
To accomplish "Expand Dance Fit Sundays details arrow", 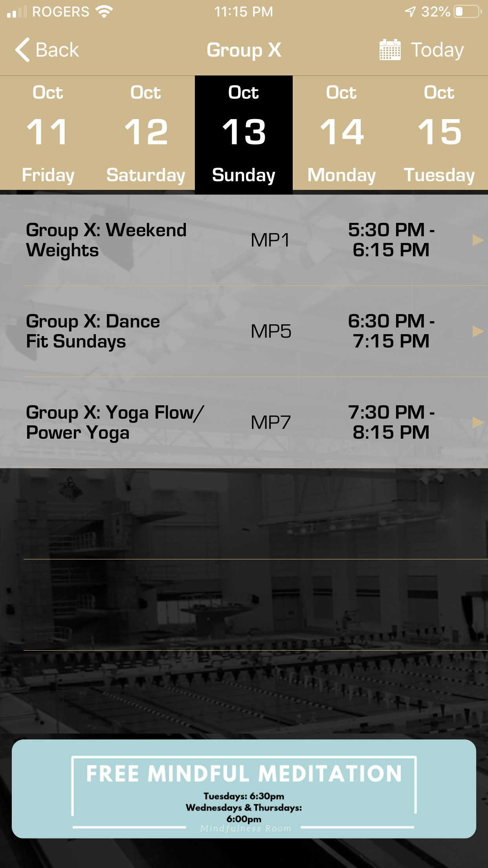I will [477, 331].
